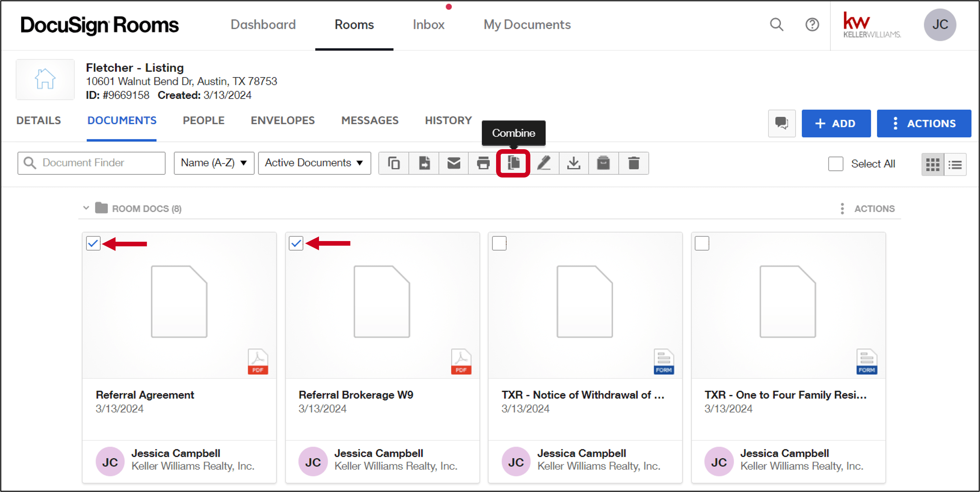The image size is (980, 492).
Task: Open the Active Documents filter dropdown
Action: [x=314, y=163]
